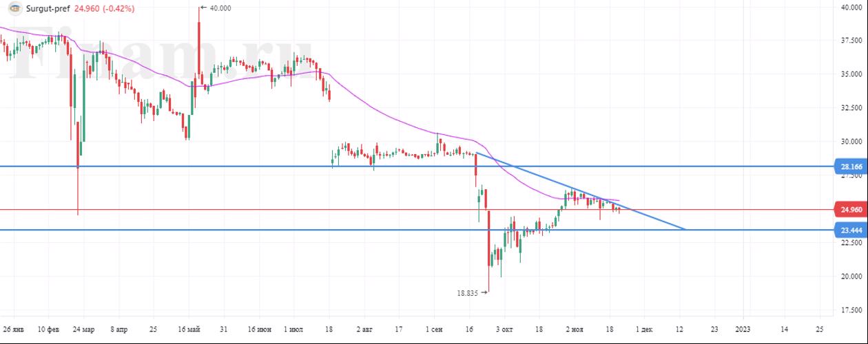Screen dimensions: 868x344
Task: Click the '2 авг' date label
Action: pos(364,329)
